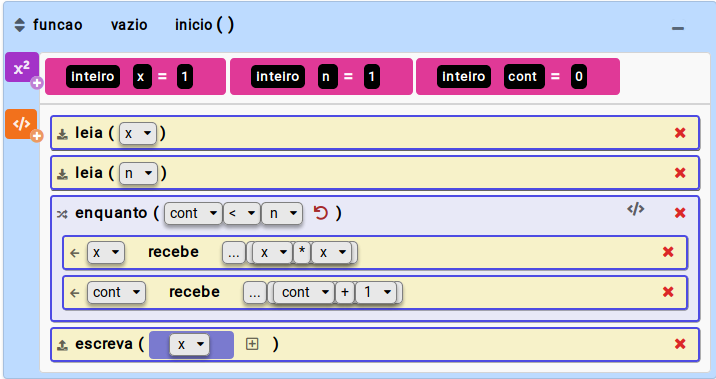Open the n dropdown in enquanto condition
The height and width of the screenshot is (379, 716).
click(x=282, y=213)
